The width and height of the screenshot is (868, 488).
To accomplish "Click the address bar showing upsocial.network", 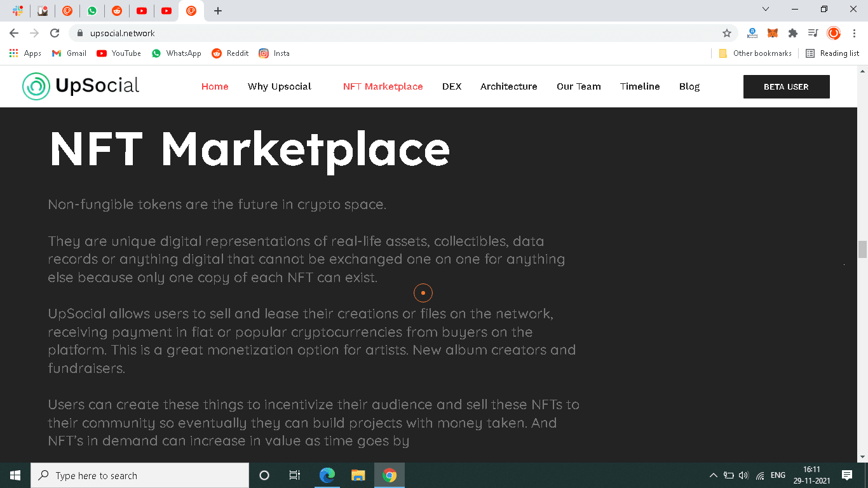I will point(381,33).
